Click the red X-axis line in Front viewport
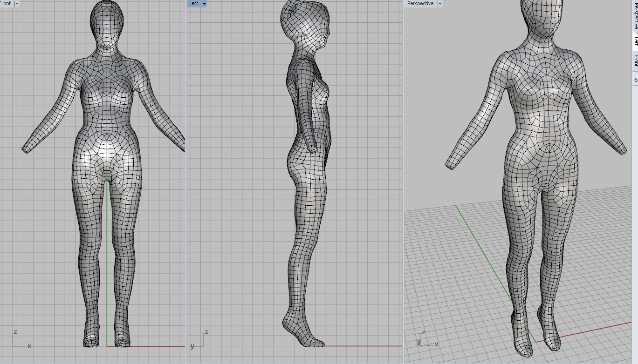The height and width of the screenshot is (364, 638). tap(154, 346)
